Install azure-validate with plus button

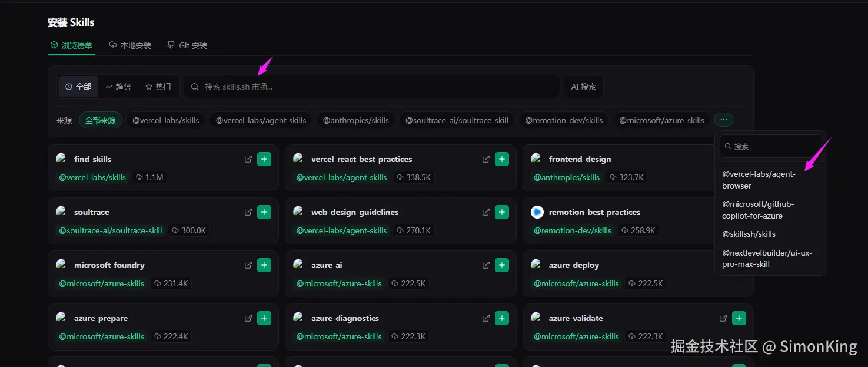point(739,318)
